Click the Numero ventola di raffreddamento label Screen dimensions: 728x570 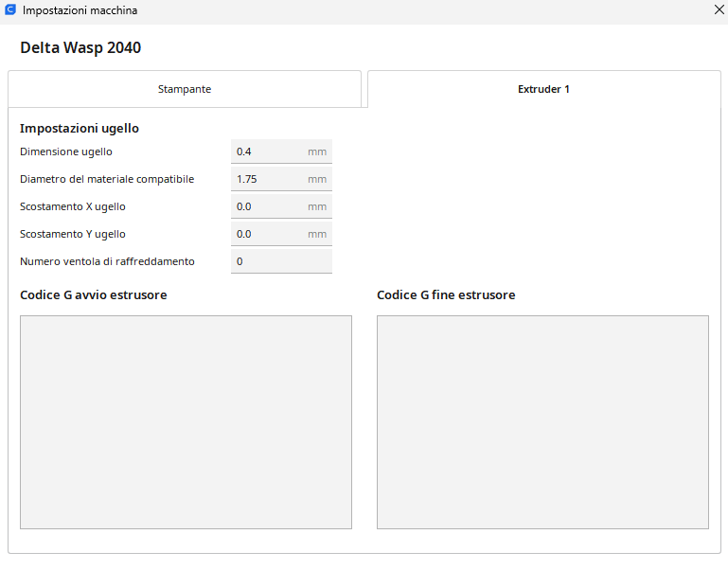click(x=107, y=261)
